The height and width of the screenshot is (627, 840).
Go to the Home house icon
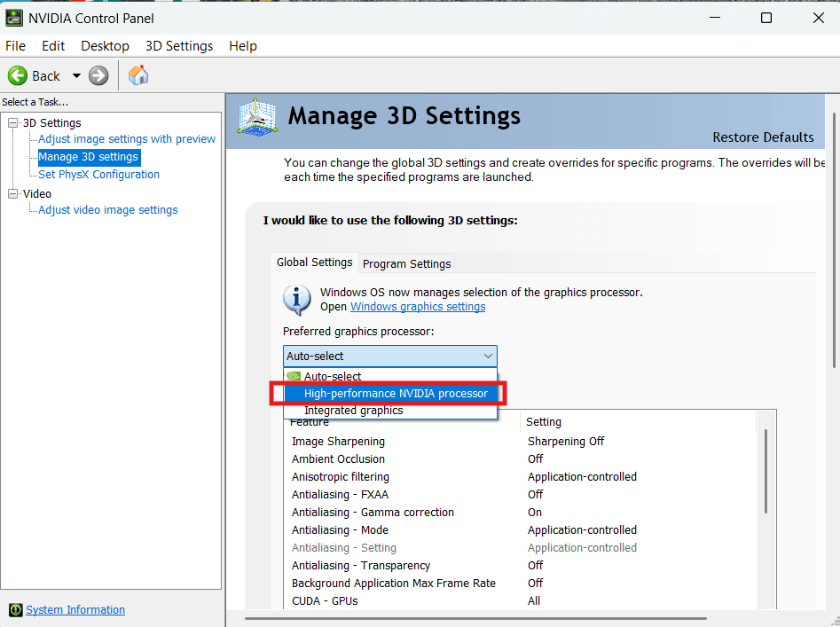point(138,75)
